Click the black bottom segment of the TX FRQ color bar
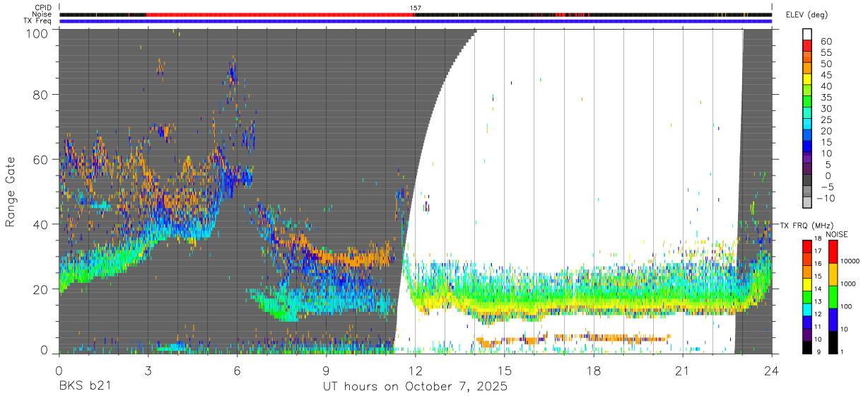This screenshot has width=868, height=401. tap(808, 347)
